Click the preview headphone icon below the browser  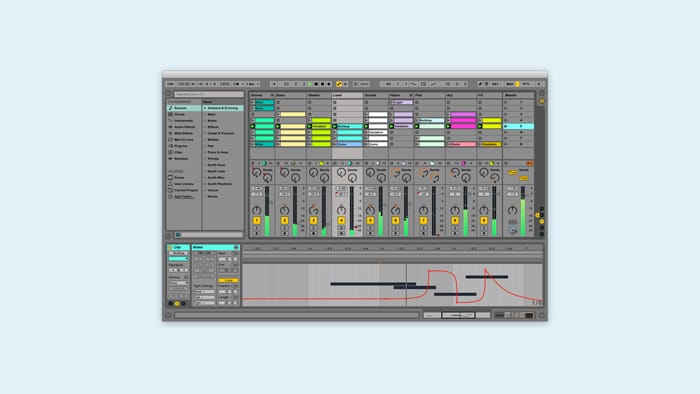click(178, 235)
